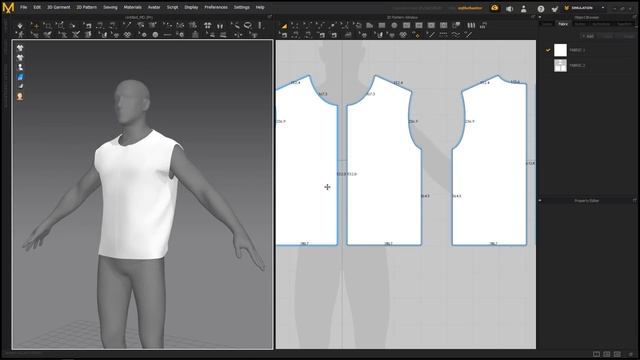Image resolution: width=640 pixels, height=360 pixels.
Task: Open the announcements speaker icon
Action: tap(509, 8)
